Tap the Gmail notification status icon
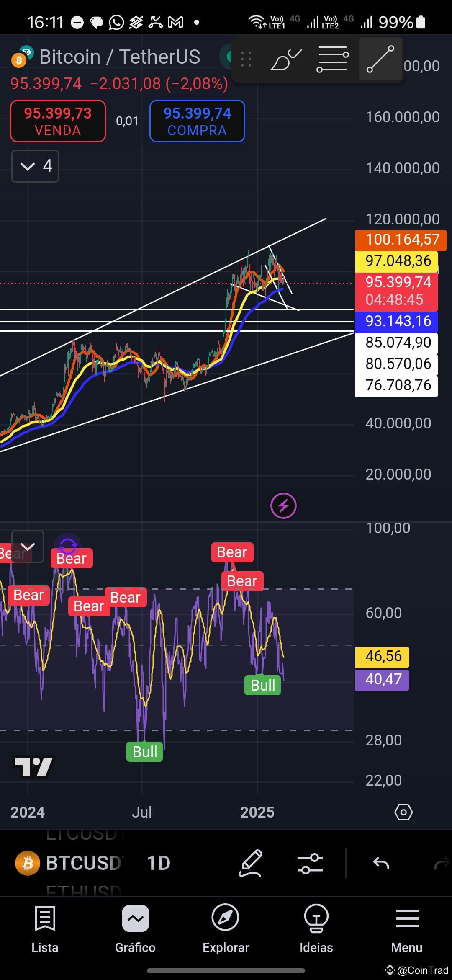The image size is (452, 980). point(176,22)
